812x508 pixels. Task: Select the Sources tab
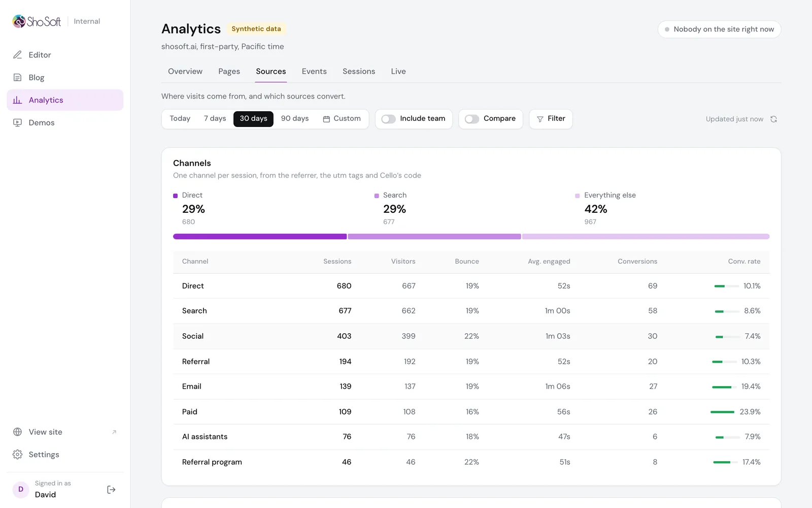click(271, 72)
